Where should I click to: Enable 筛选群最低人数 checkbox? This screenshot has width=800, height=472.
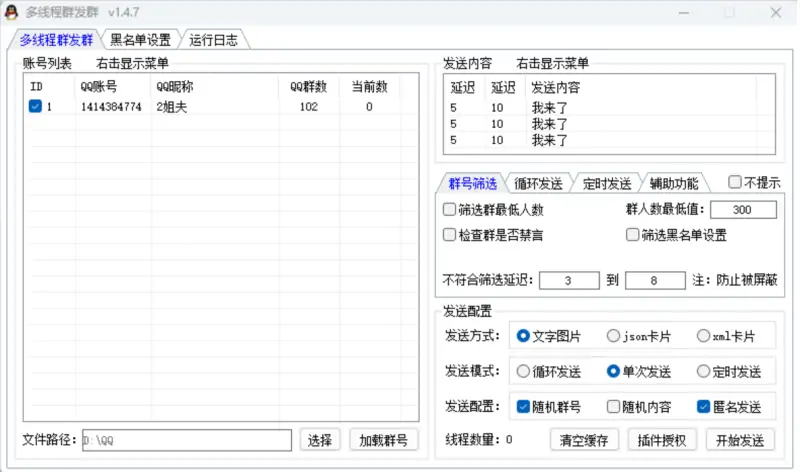point(450,210)
